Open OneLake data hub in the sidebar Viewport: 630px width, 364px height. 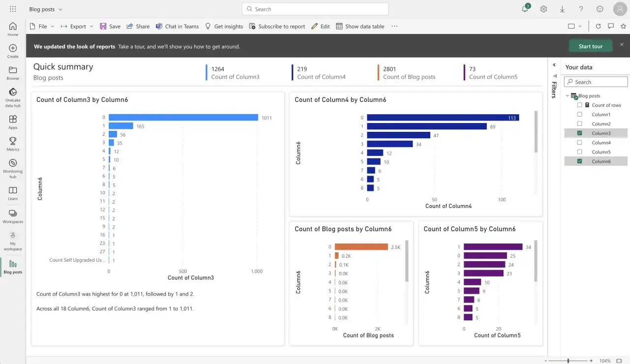(13, 97)
